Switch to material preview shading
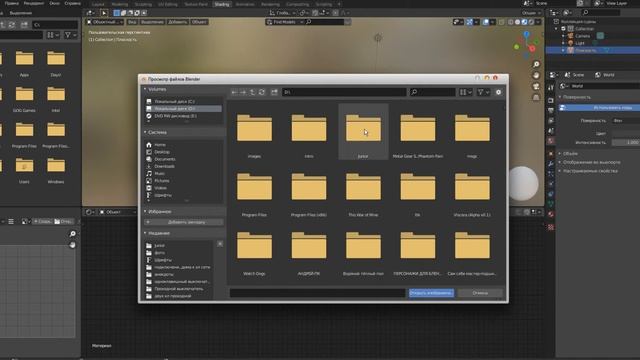640x360 pixels. [x=524, y=22]
